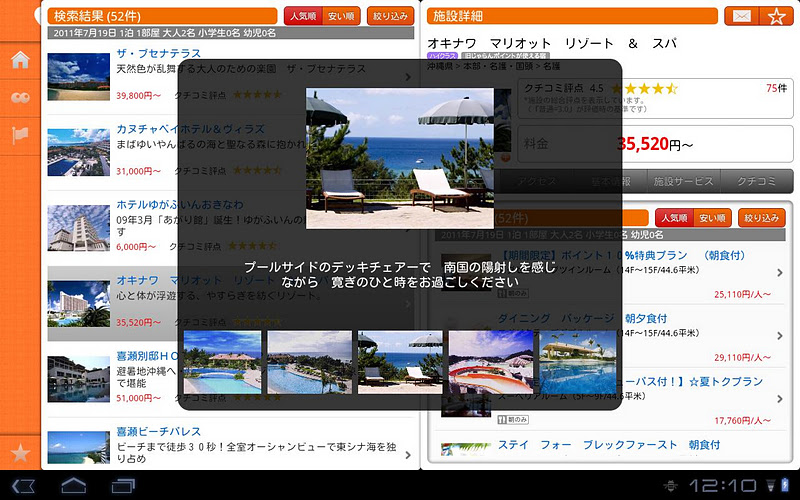The width and height of the screenshot is (800, 500).
Task: Expand chevron on 喜瀬ビーチパレス row
Action: click(408, 455)
